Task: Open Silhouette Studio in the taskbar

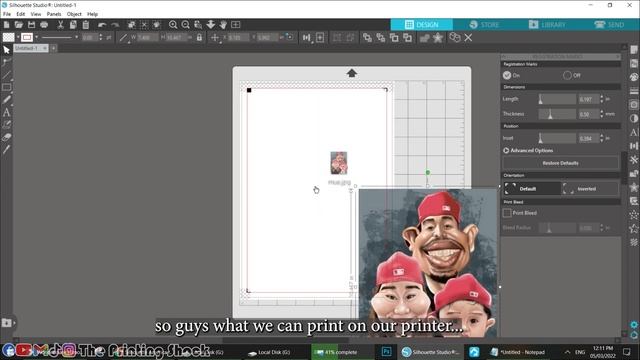Action: pos(430,352)
